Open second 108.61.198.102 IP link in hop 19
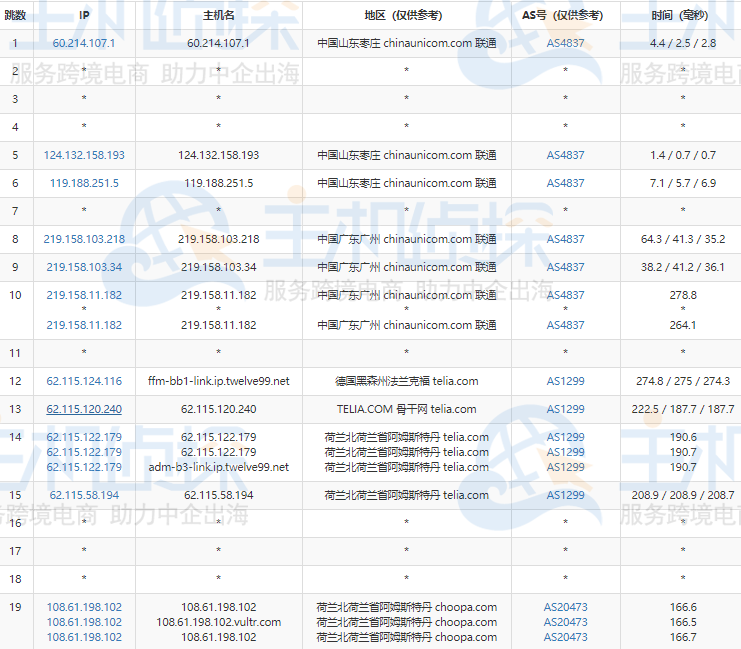Image resolution: width=741 pixels, height=649 pixels. 84,622
